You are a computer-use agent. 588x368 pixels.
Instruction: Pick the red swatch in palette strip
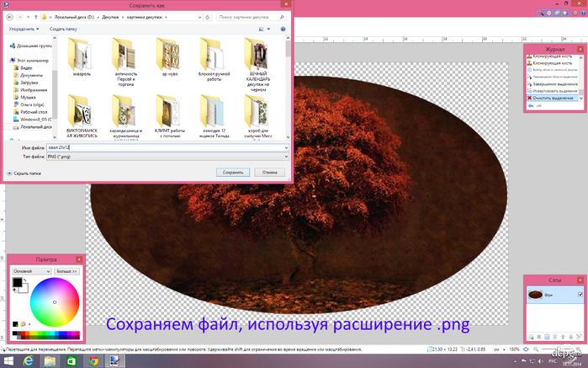tap(24, 333)
